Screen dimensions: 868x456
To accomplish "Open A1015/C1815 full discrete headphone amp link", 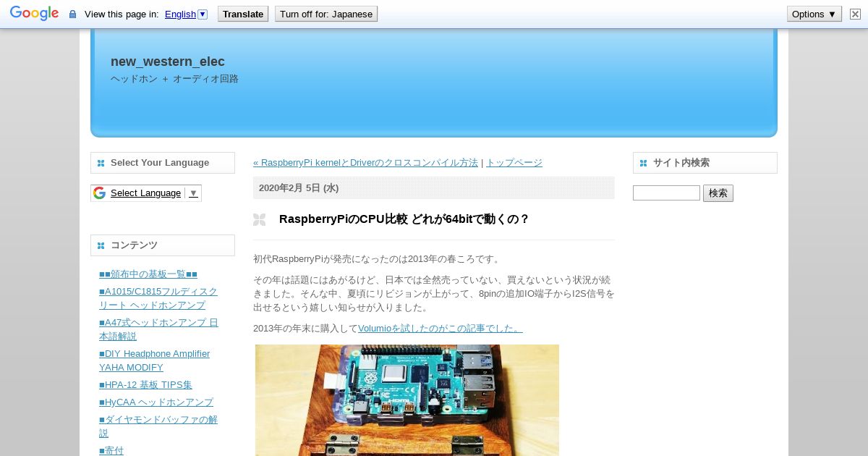I will [x=158, y=298].
